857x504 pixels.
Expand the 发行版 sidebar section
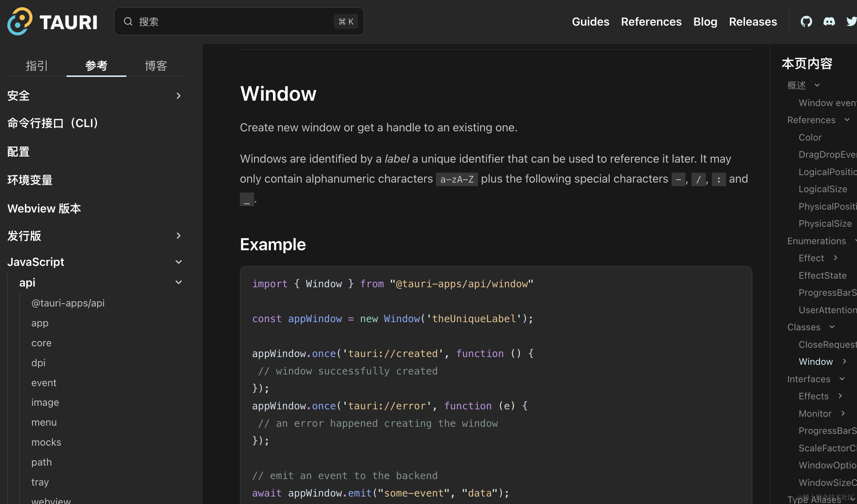(179, 236)
